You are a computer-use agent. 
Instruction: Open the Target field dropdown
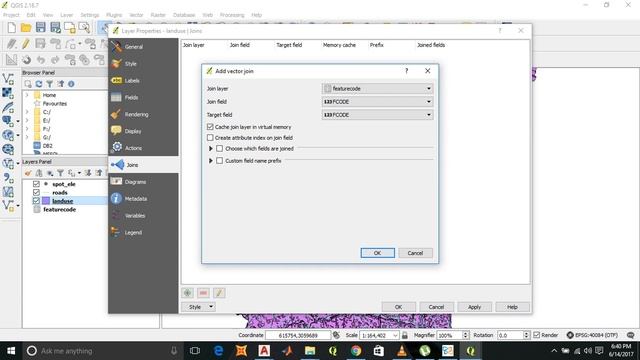pyautogui.click(x=378, y=115)
